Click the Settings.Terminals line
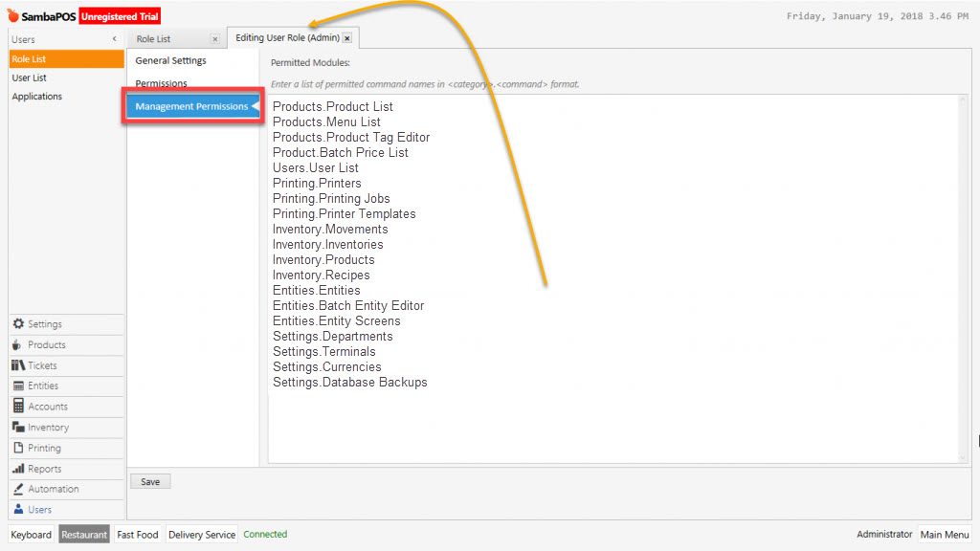 [323, 352]
